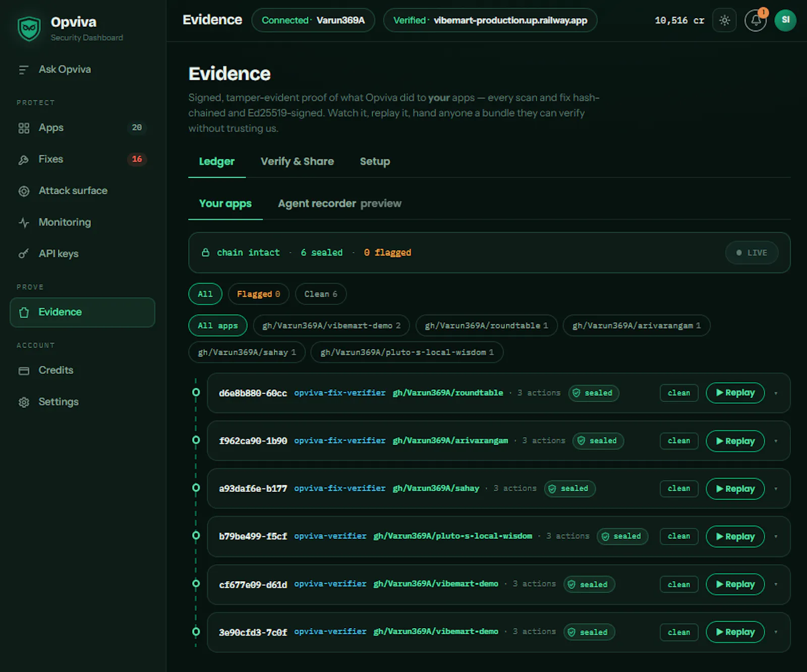Viewport: 807px width, 672px height.
Task: Replay the d6e8b880-60cc roundtable run
Action: pos(735,393)
